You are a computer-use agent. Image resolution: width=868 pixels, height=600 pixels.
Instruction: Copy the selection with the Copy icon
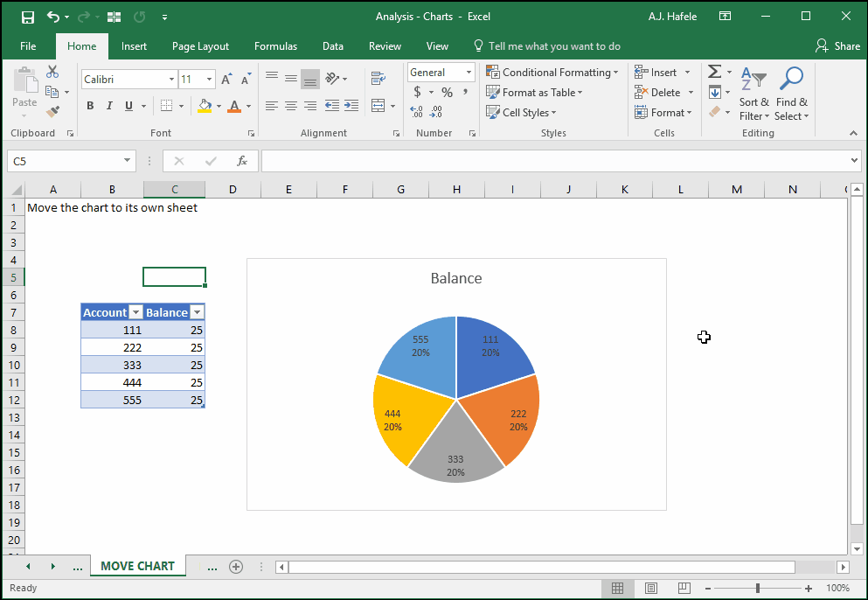click(52, 92)
